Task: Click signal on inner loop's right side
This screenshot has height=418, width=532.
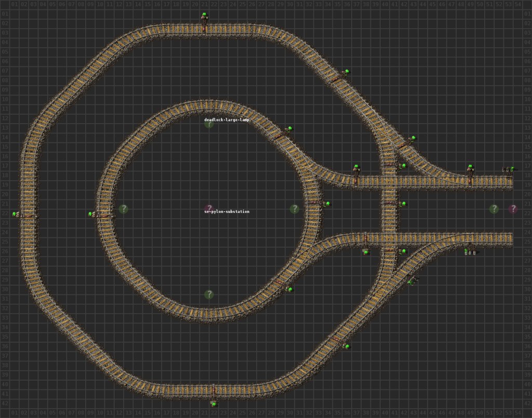Action: pos(327,204)
